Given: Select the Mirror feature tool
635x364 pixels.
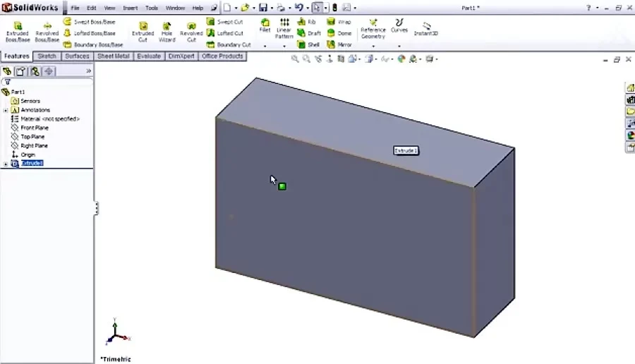Looking at the screenshot, I should tap(339, 44).
